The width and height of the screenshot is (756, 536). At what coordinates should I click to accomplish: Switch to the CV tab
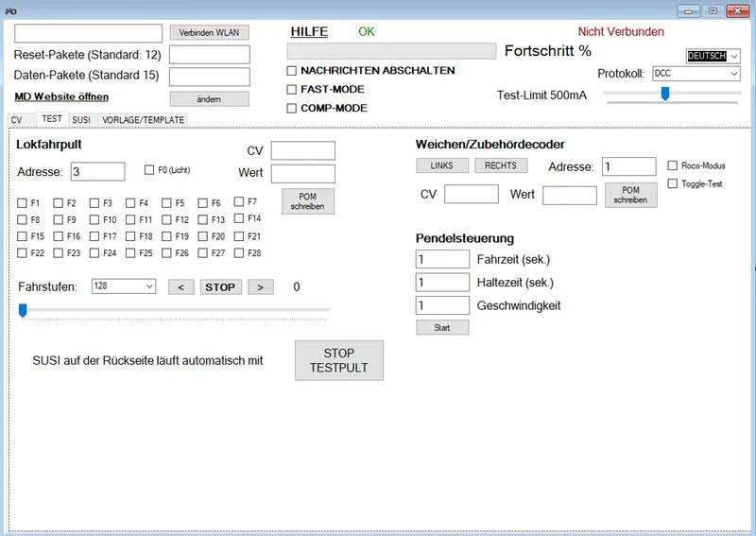[16, 120]
